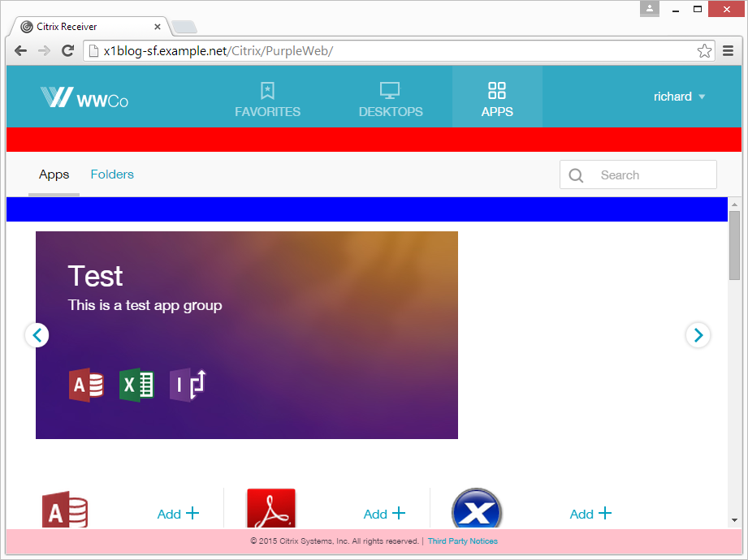Open the Access app tile icon
The image size is (748, 560).
tap(65, 509)
